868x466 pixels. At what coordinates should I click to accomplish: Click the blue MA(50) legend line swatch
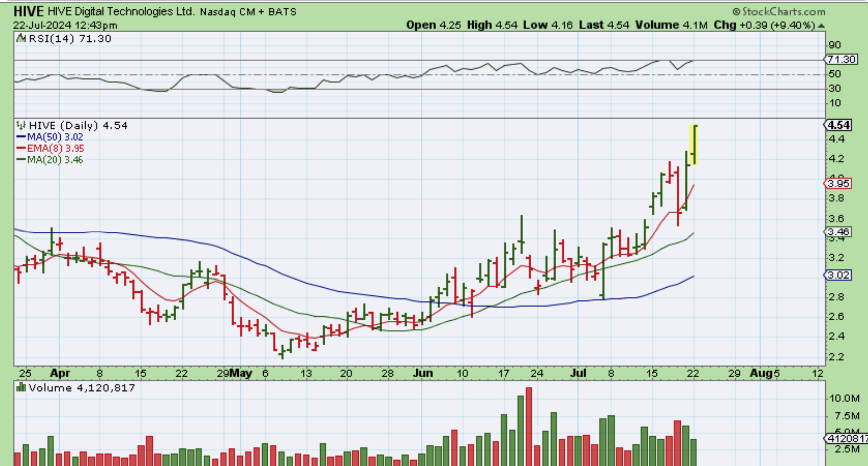point(21,137)
